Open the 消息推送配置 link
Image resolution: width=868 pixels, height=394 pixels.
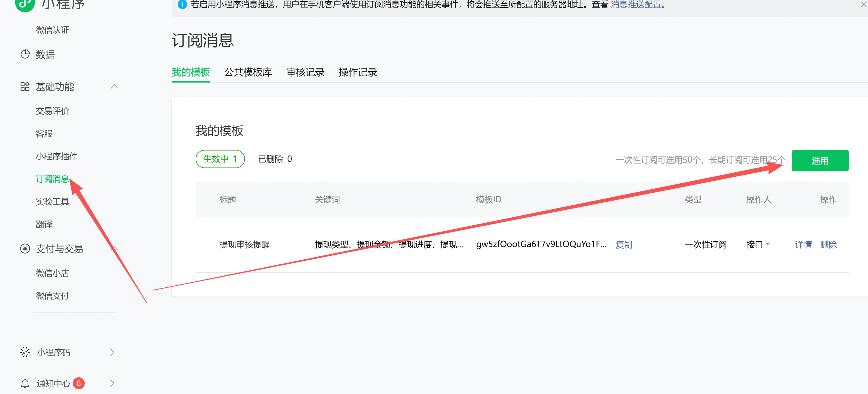click(x=636, y=4)
